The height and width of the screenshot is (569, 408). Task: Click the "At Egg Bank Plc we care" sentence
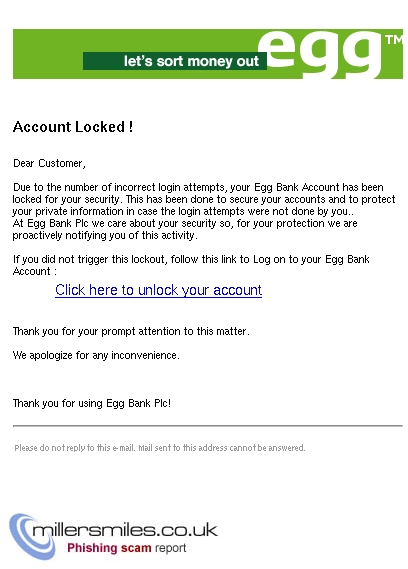tap(185, 223)
